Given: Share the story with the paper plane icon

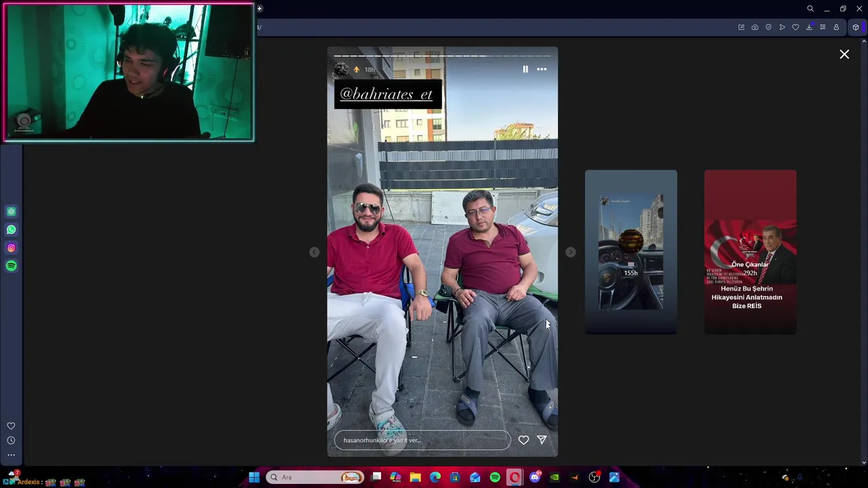Looking at the screenshot, I should pos(542,441).
